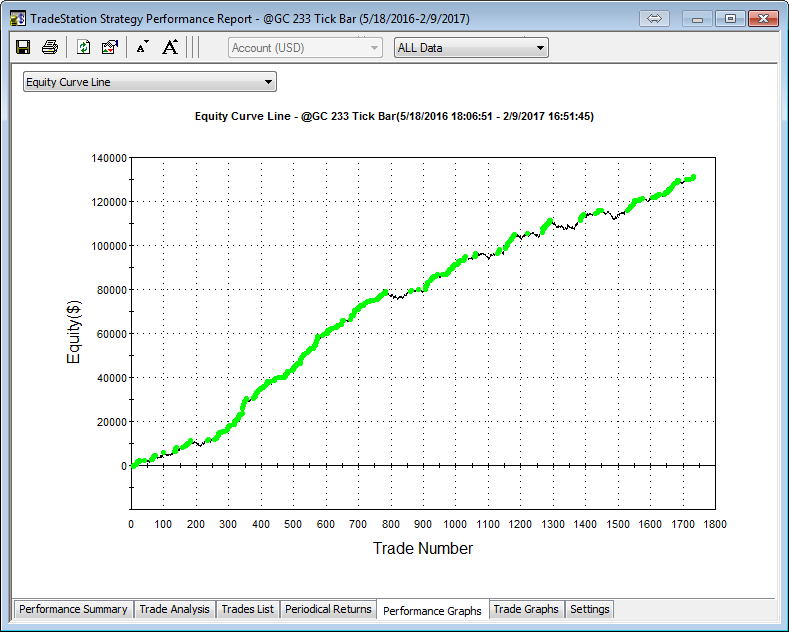This screenshot has height=632, width=789.
Task: Expand the ALL Data dropdown
Action: 471,47
